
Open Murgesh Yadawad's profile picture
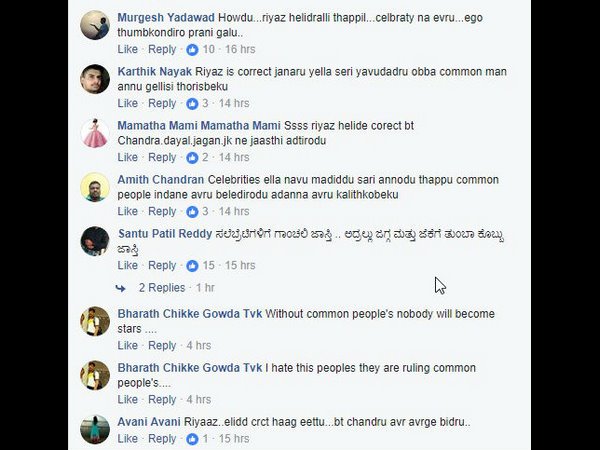(95, 25)
